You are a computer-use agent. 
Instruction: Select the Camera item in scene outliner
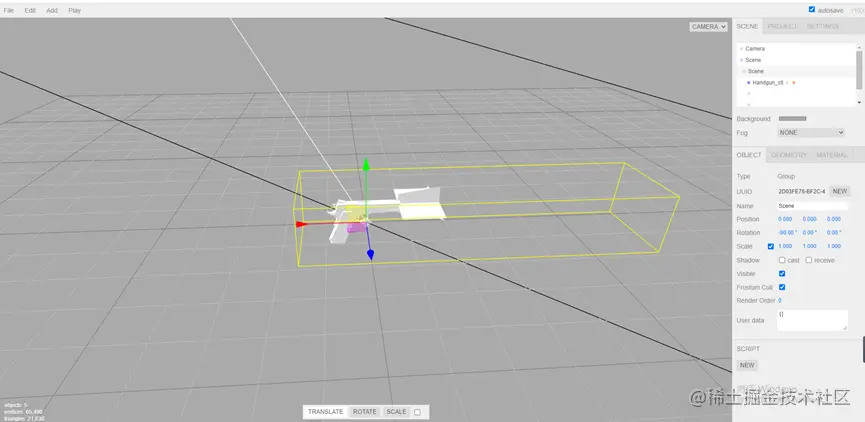click(755, 49)
